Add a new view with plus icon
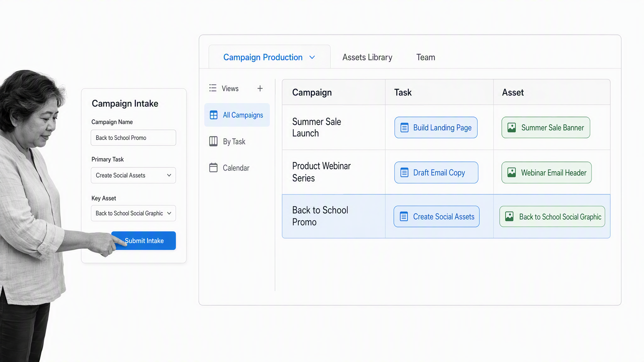644x362 pixels. [x=260, y=88]
